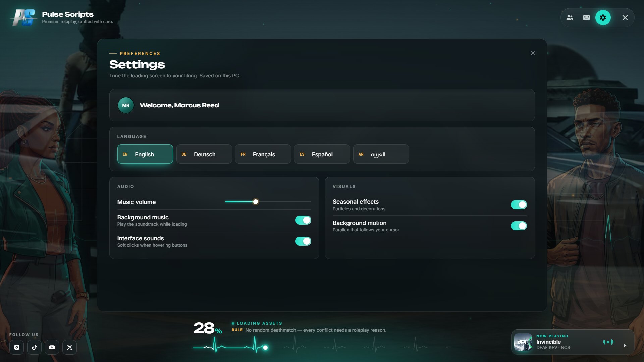This screenshot has width=644, height=362.
Task: Close the Settings panel
Action: (x=533, y=53)
